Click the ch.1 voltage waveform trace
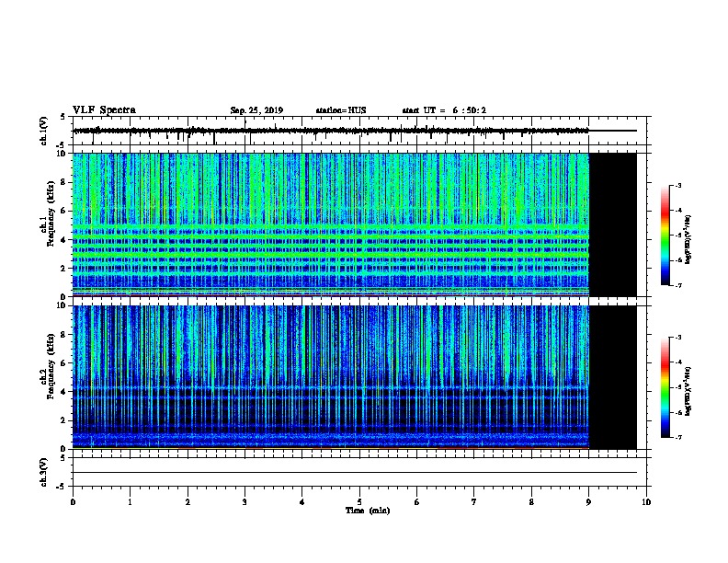The image size is (728, 563). point(331,131)
